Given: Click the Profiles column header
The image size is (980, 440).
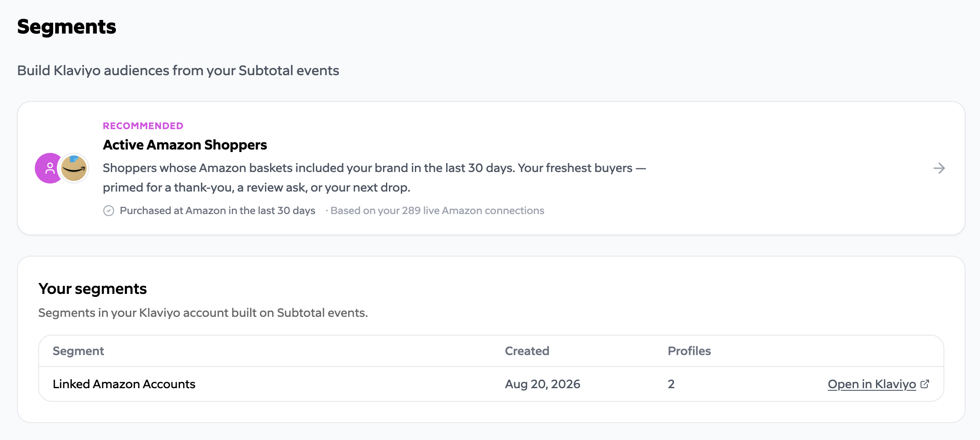Looking at the screenshot, I should pyautogui.click(x=689, y=351).
